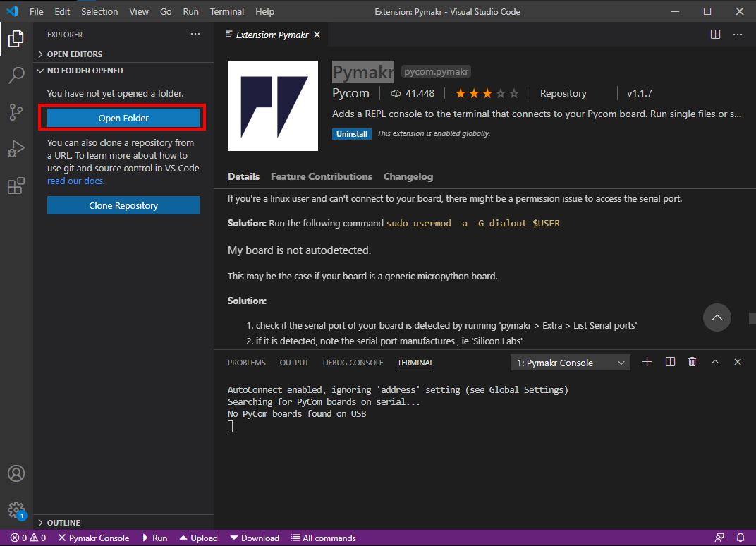Switch to the Output panel tab
The width and height of the screenshot is (756, 546).
point(294,363)
